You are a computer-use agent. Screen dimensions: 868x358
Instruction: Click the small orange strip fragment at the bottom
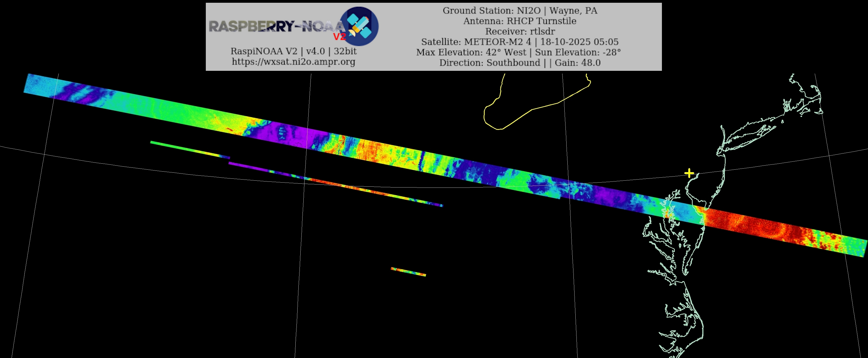click(x=408, y=272)
